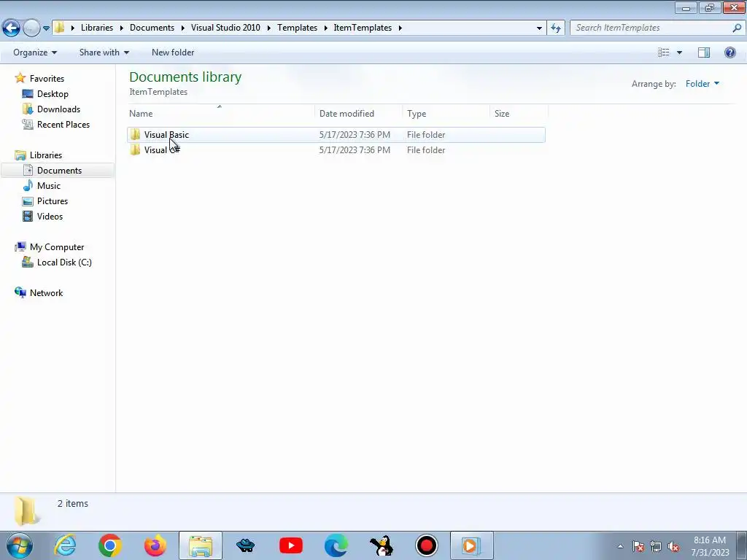Select Libraries in the address breadcrumb
Viewport: 747px width, 560px height.
(x=97, y=28)
